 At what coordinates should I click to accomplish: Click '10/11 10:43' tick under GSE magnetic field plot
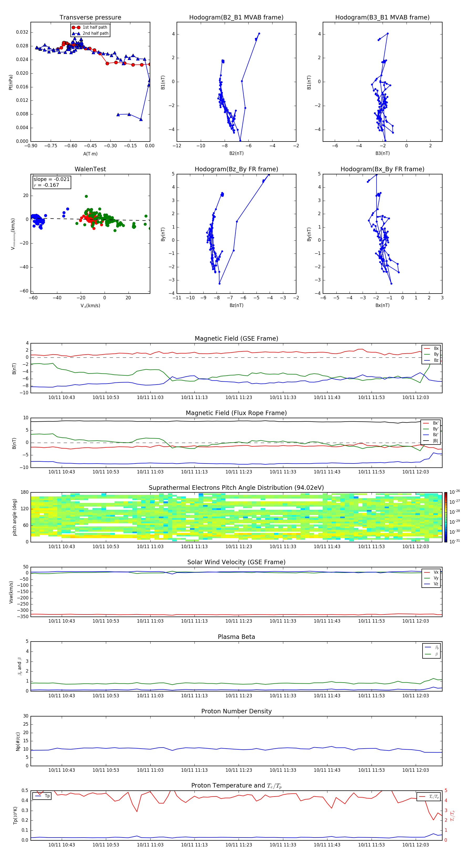pyautogui.click(x=61, y=397)
